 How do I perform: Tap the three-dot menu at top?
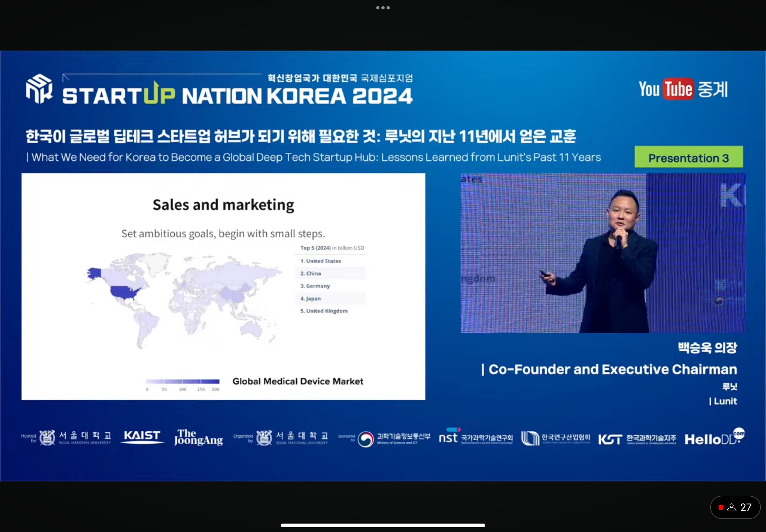point(383,8)
